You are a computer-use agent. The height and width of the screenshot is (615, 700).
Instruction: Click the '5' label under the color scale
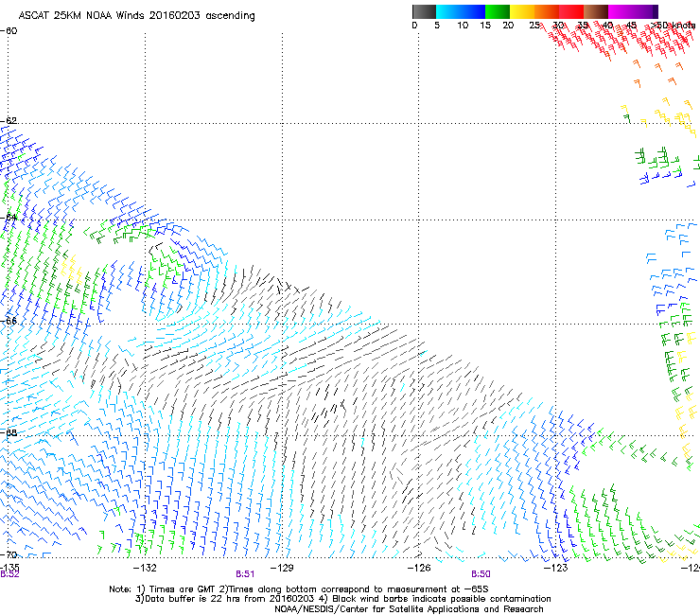437,26
